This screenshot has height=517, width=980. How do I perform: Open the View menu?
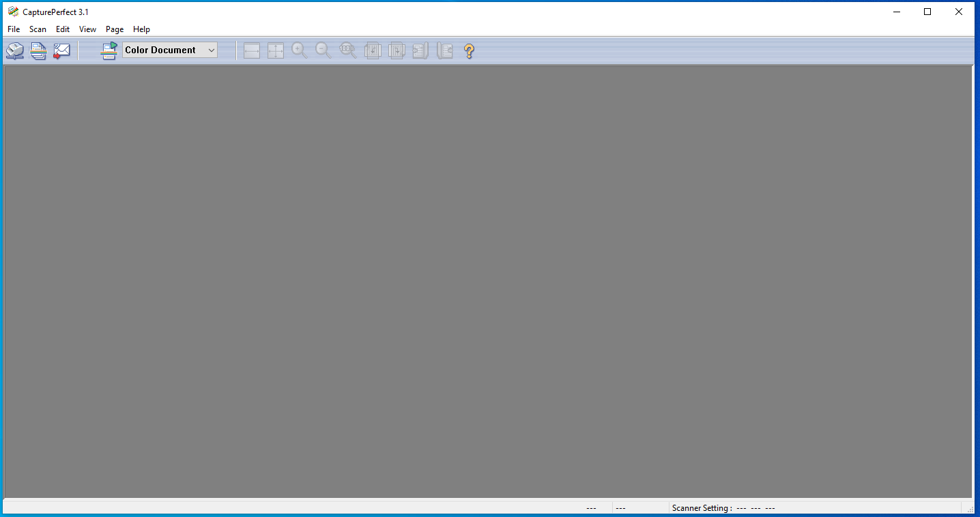coord(87,29)
